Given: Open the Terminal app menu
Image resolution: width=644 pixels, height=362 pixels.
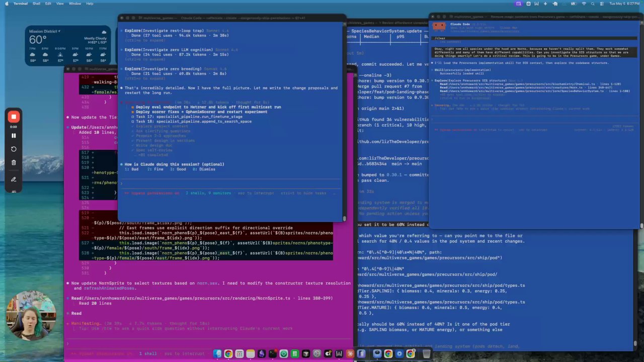Looking at the screenshot, I should click(21, 4).
